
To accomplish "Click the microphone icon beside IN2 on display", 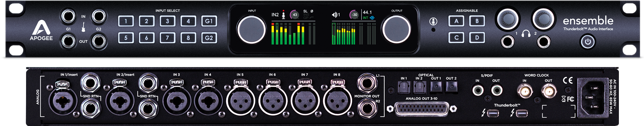I will point(284,14).
